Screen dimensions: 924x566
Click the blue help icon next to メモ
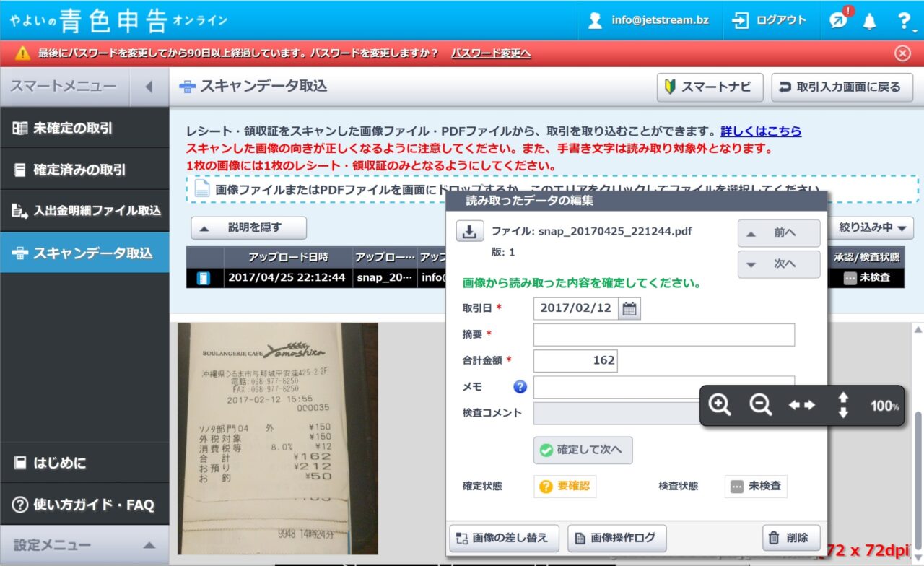click(x=520, y=387)
